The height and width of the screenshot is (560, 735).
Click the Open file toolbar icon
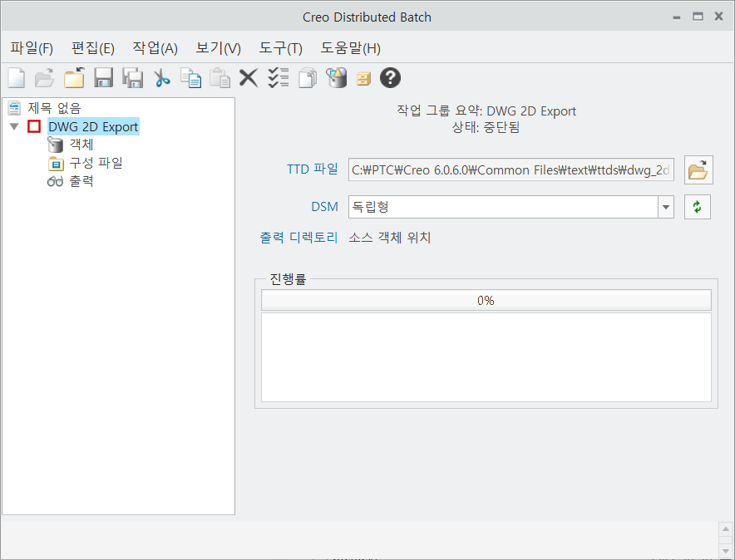pyautogui.click(x=45, y=78)
